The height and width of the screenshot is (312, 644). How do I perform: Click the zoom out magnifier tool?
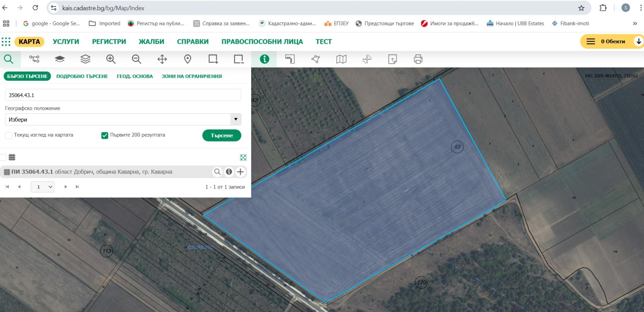click(x=136, y=60)
